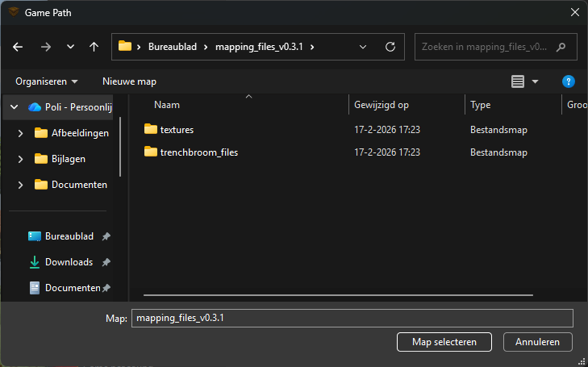Click the navigation pane vertical scrollbar

click(x=120, y=147)
